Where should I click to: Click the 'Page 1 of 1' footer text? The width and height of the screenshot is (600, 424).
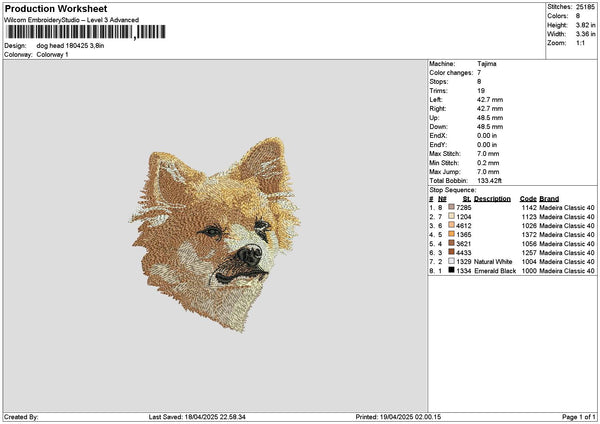click(579, 417)
